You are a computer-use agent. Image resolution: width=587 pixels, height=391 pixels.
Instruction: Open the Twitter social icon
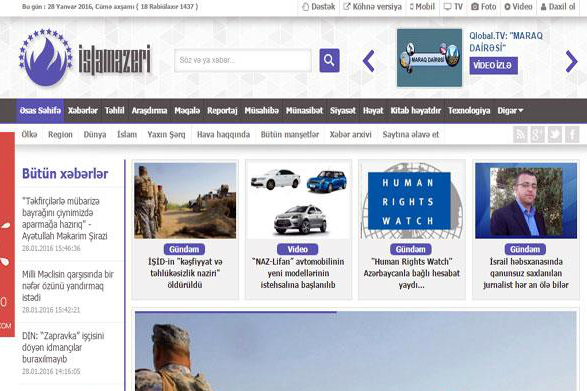coord(555,134)
